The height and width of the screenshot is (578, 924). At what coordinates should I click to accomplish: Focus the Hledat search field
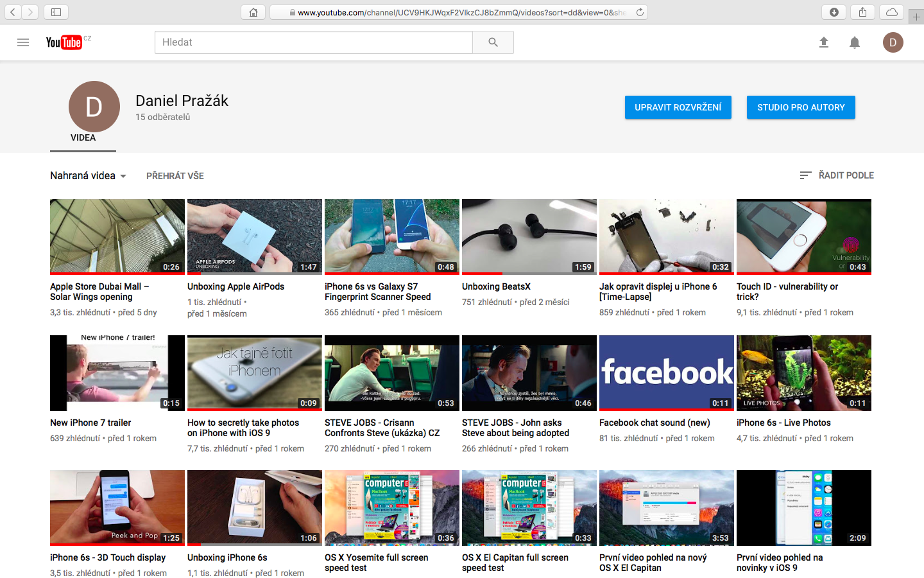[314, 42]
